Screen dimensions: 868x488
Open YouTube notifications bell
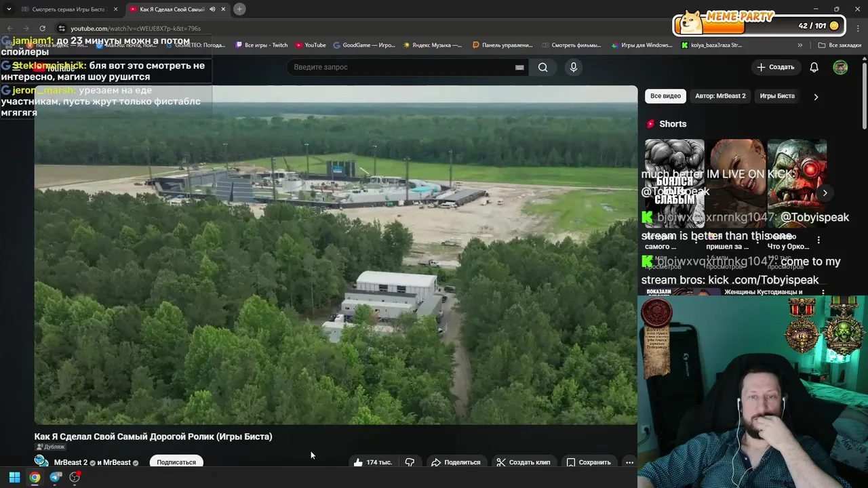[x=814, y=67]
